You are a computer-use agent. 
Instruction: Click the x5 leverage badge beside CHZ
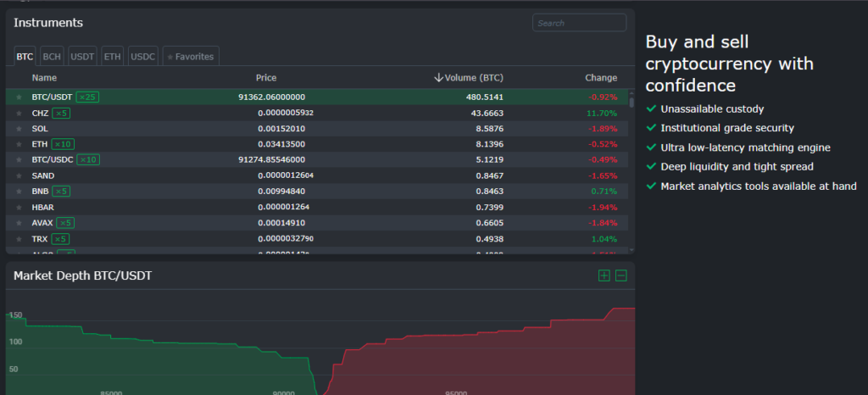[x=61, y=113]
